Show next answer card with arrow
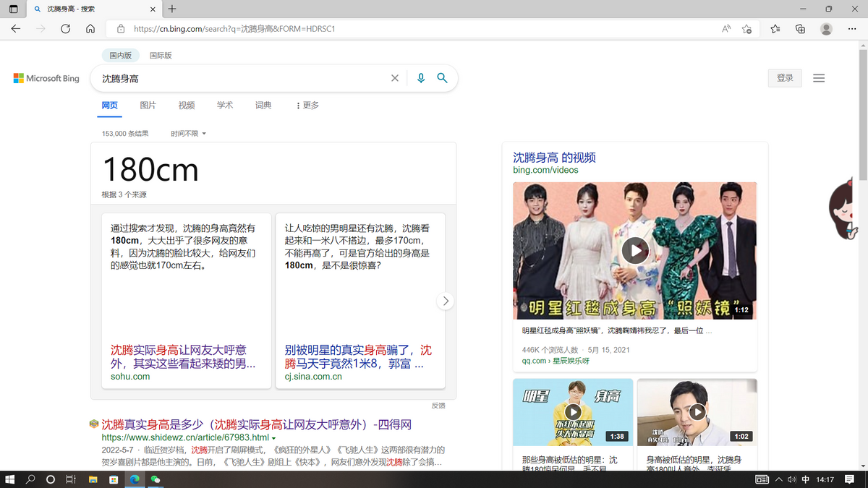The height and width of the screenshot is (488, 868). point(446,301)
